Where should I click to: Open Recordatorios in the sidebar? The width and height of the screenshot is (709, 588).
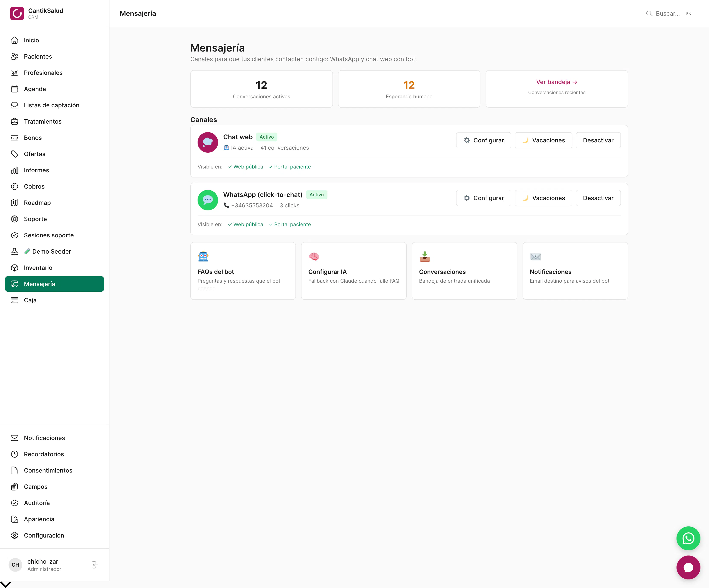54,454
